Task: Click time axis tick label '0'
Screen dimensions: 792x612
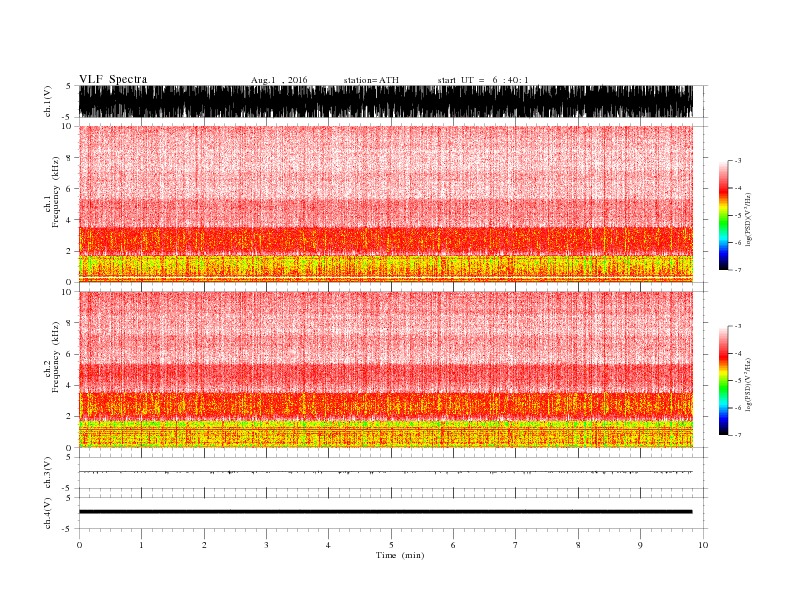Action: click(79, 545)
